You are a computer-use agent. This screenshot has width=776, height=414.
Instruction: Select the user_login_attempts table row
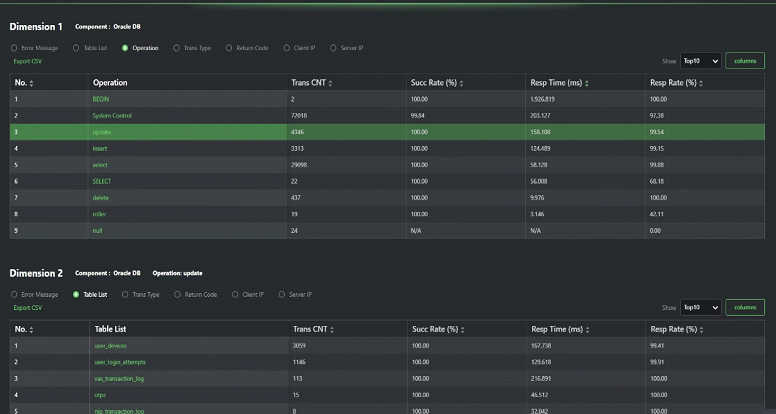(120, 362)
